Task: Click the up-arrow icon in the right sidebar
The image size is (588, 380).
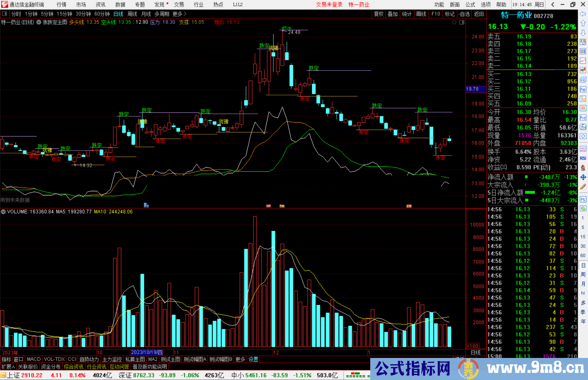Action: coord(583,23)
